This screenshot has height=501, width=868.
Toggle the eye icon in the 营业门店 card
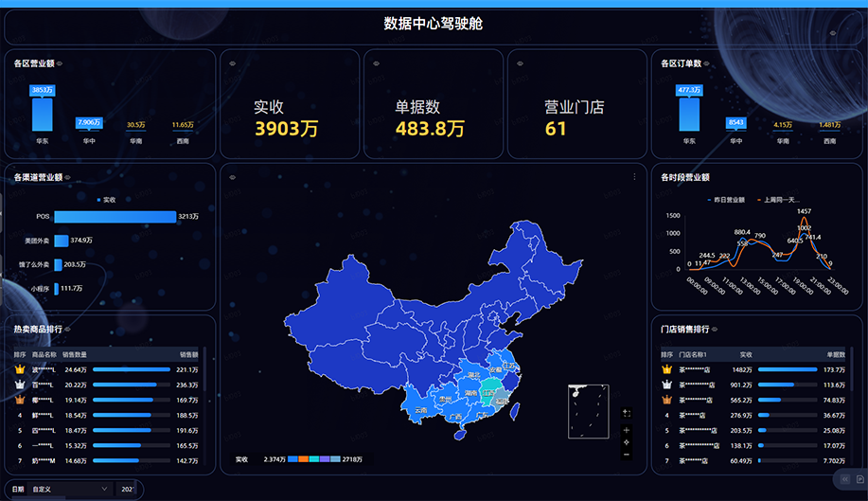[x=520, y=63]
